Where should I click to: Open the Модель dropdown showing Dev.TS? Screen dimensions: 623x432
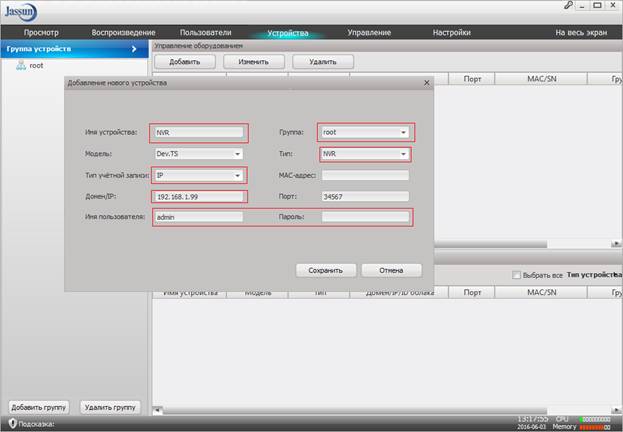[199, 154]
